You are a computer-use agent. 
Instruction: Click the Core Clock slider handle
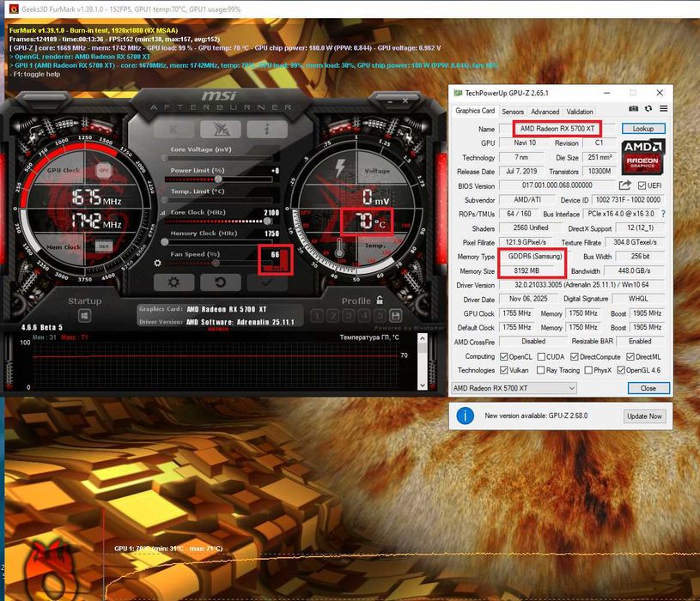267,222
